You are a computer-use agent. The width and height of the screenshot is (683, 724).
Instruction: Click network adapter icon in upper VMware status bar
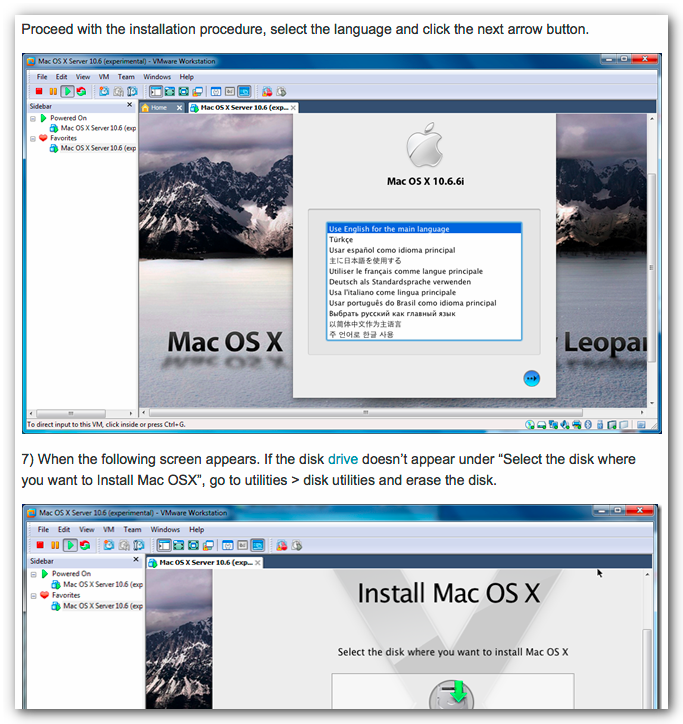click(553, 424)
